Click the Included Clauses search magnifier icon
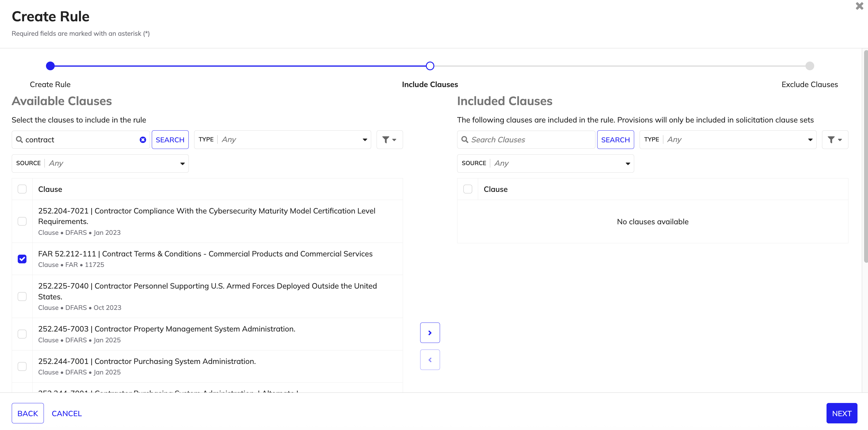This screenshot has height=430, width=868. point(465,140)
